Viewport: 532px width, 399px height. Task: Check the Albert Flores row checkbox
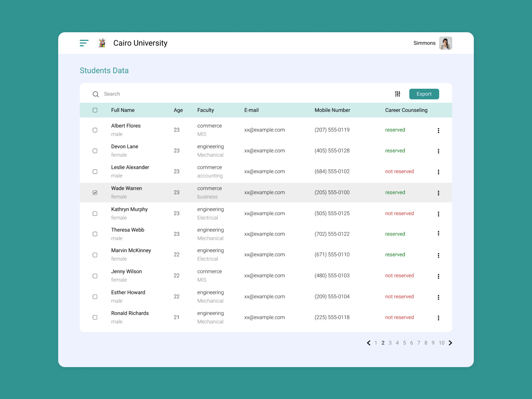[95, 130]
